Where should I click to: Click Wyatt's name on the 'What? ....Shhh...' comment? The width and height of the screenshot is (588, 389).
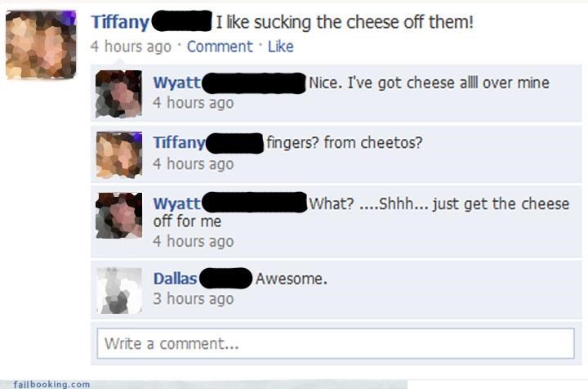(176, 203)
